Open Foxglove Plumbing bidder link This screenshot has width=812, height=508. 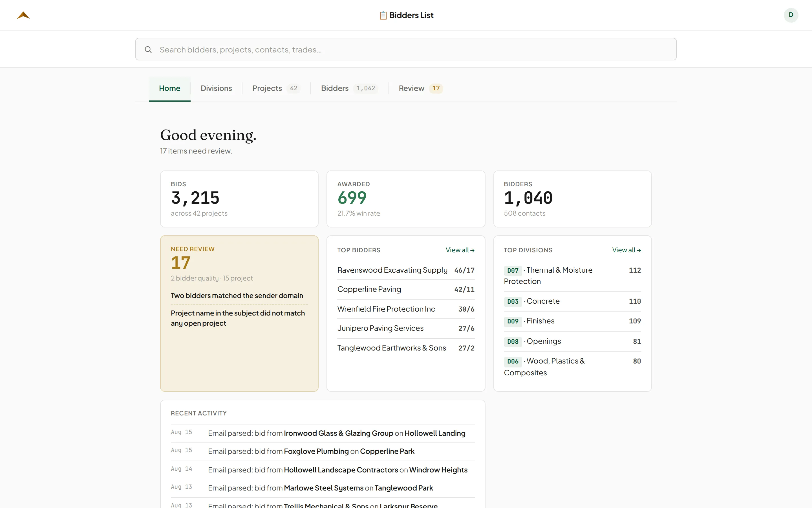tap(316, 452)
